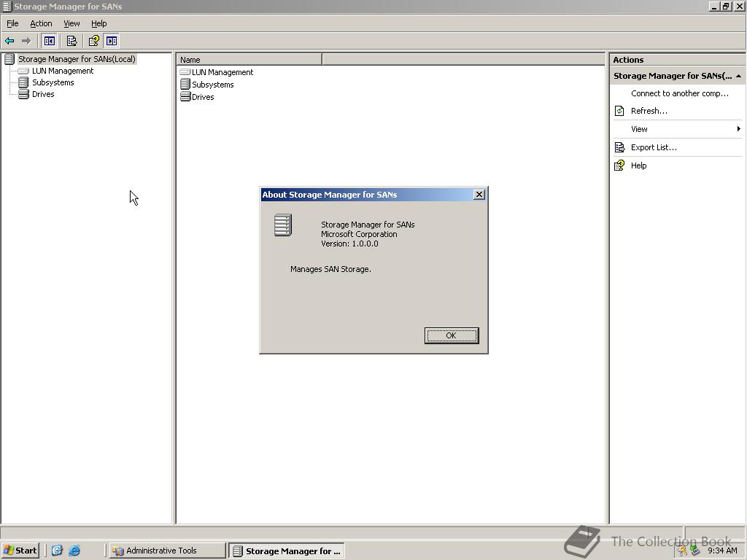Open the File menu
The image size is (747, 560).
click(x=12, y=23)
